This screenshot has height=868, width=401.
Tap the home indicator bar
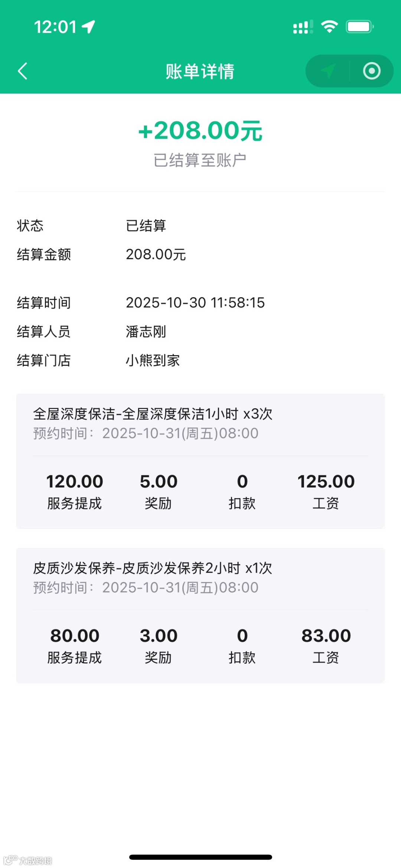(x=200, y=857)
